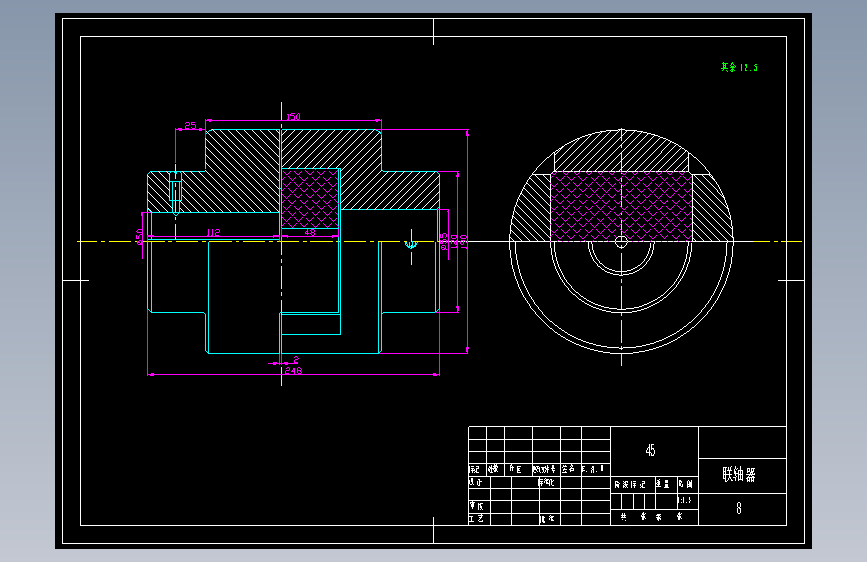This screenshot has height=562, width=867.
Task: Click the 248 overall length dimension text
Action: click(x=294, y=371)
